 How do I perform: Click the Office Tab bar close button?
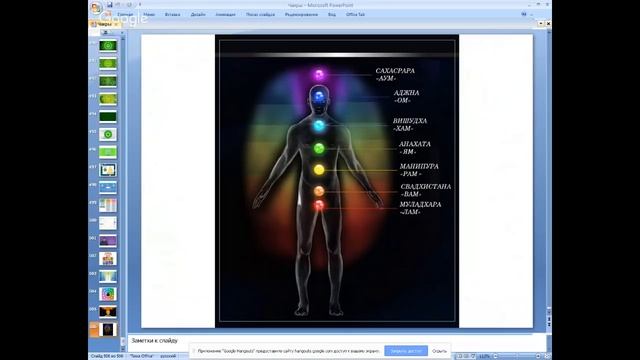click(548, 24)
